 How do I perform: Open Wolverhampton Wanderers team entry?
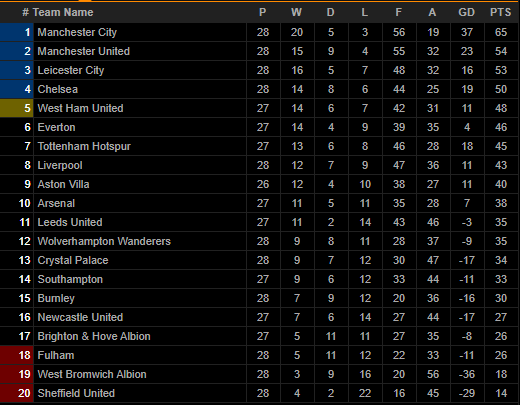point(104,241)
